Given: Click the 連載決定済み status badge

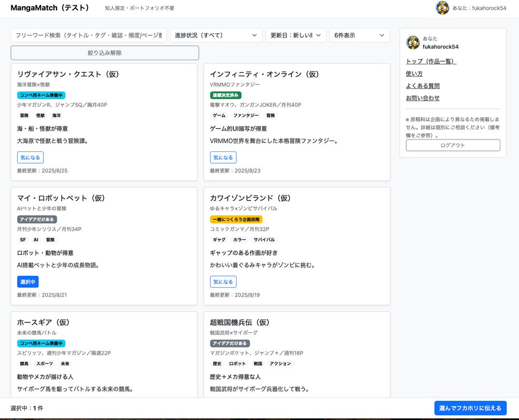Looking at the screenshot, I should pos(226,95).
